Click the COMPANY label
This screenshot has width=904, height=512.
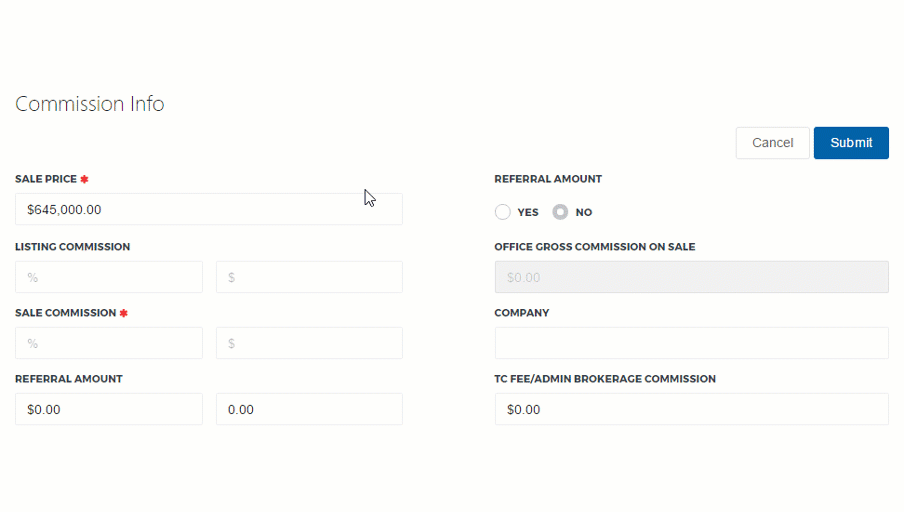[522, 313]
